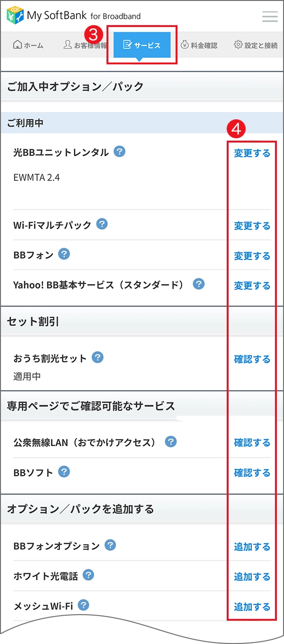Click 変更する for 光BBユニットレンタル
The image size is (284, 644).
click(252, 153)
